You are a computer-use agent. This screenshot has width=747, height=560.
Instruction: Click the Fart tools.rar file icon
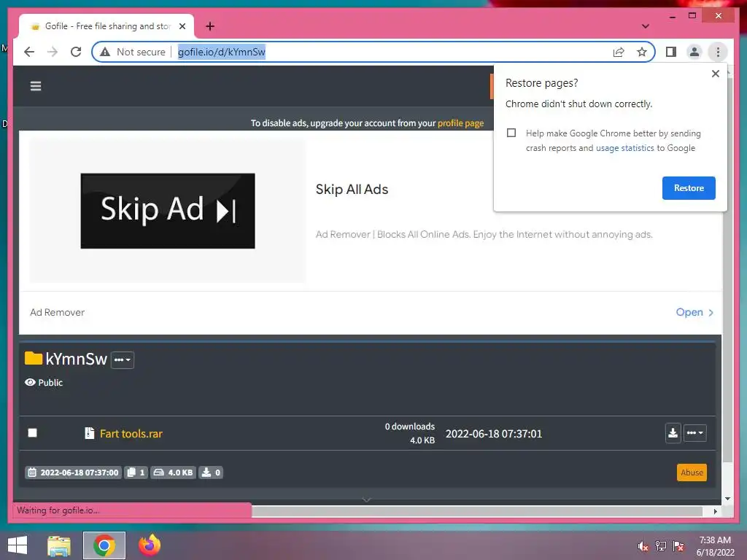pyautogui.click(x=89, y=433)
